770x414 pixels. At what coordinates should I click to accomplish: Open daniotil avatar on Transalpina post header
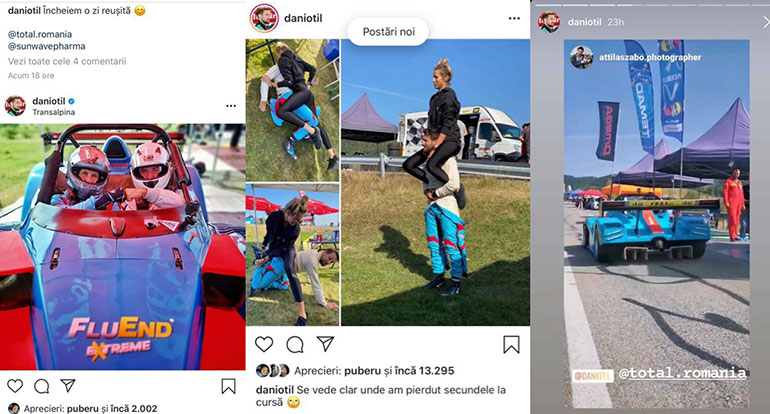15,106
